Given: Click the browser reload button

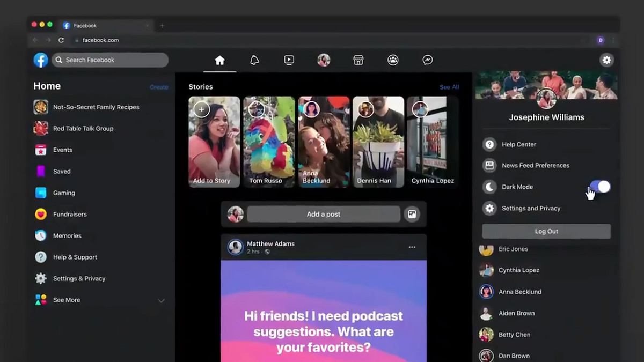Looking at the screenshot, I should pyautogui.click(x=61, y=40).
